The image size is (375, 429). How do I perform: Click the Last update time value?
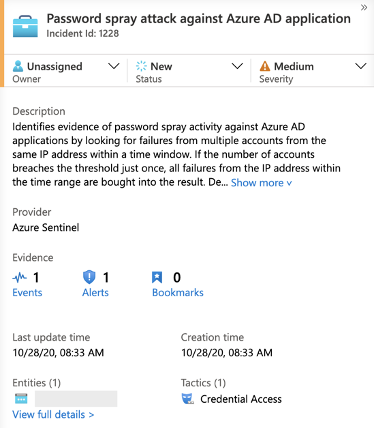(58, 353)
